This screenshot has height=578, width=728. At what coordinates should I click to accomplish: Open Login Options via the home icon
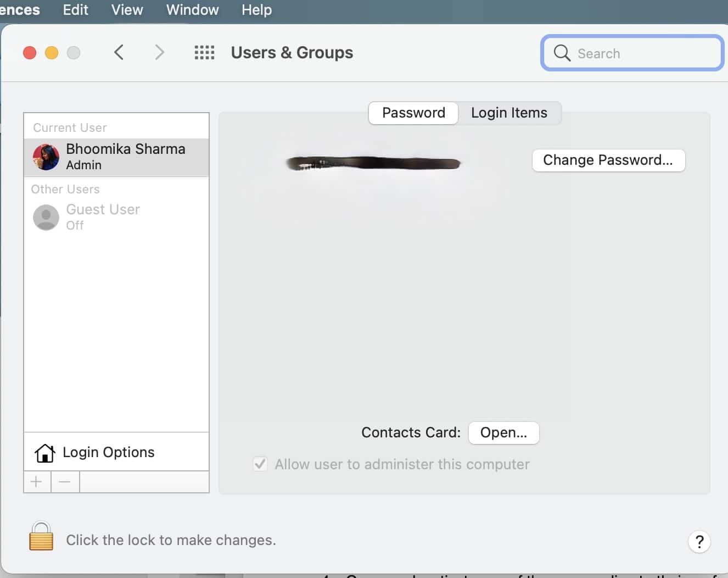click(x=44, y=452)
